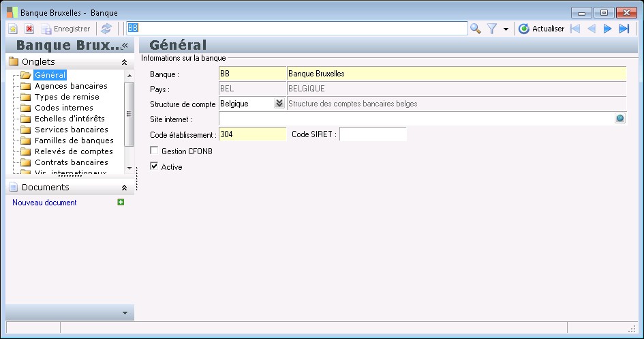Click the globe icon for Site internet
The width and height of the screenshot is (644, 339).
(619, 118)
